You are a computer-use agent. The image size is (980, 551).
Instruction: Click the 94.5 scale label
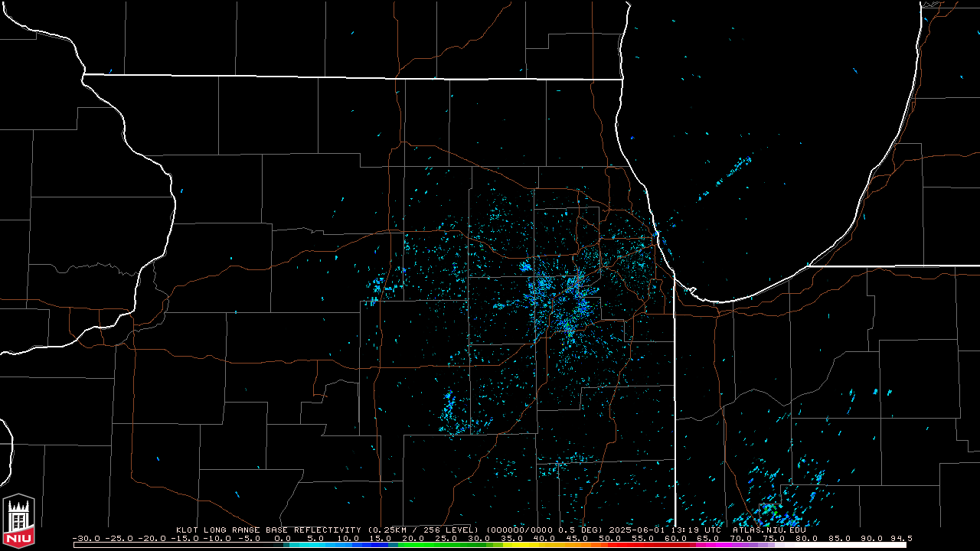click(x=901, y=538)
